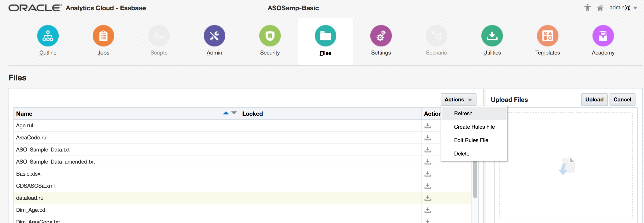Screen dimensions: 644x223
Task: Click the ASOSamp-Basic application title
Action: coord(293,8)
